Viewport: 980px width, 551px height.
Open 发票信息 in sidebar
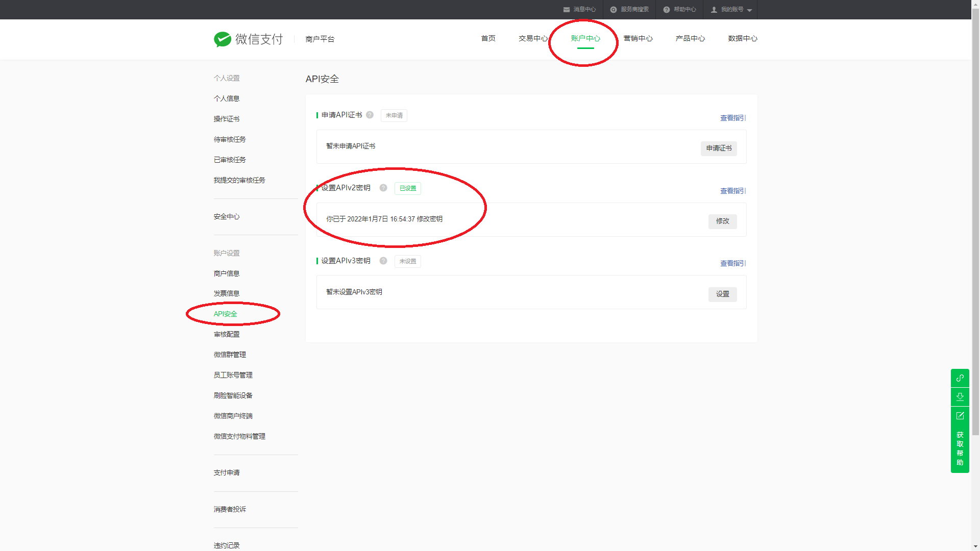coord(227,293)
